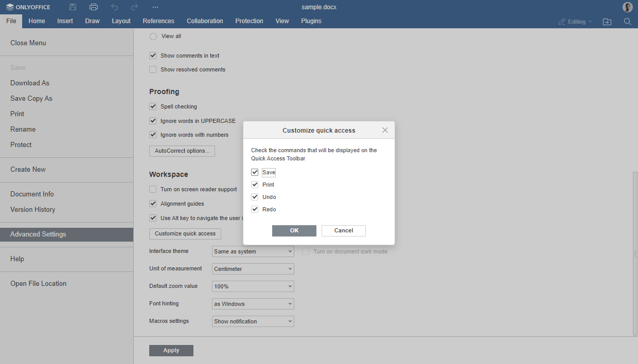Click the search magnifier icon

point(627,22)
